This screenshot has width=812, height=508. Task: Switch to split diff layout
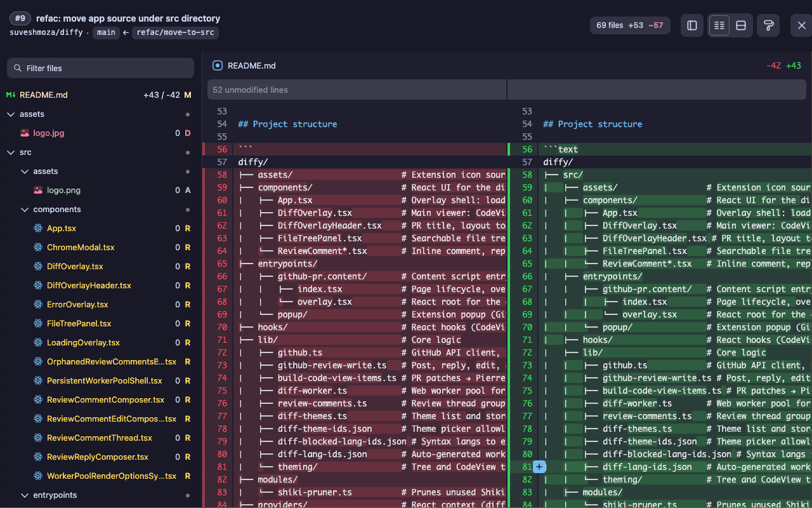[719, 25]
